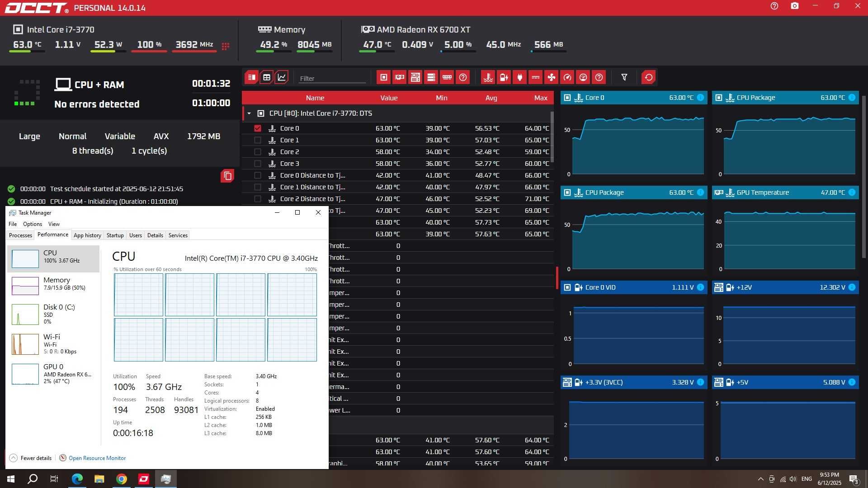Check the Core 1 sensor checkbox

point(258,140)
